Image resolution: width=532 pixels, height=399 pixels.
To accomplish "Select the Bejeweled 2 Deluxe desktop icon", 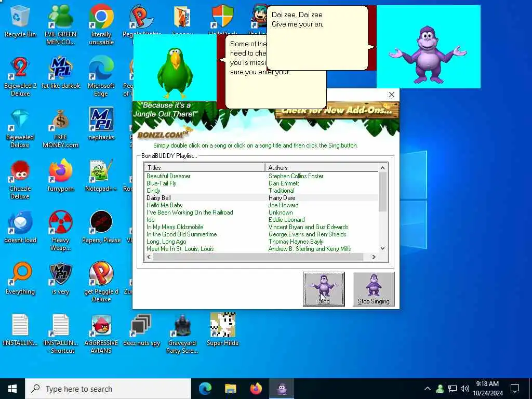I will pos(20,77).
